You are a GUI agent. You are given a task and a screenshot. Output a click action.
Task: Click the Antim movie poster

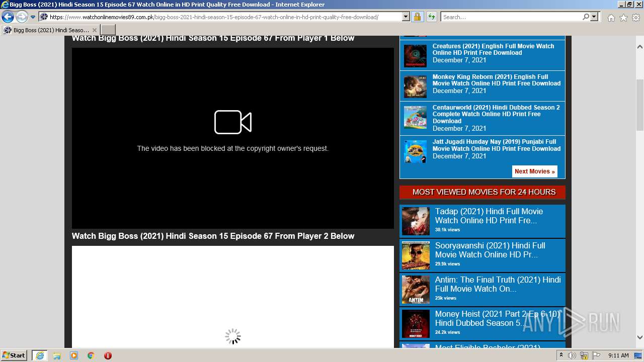tap(416, 290)
